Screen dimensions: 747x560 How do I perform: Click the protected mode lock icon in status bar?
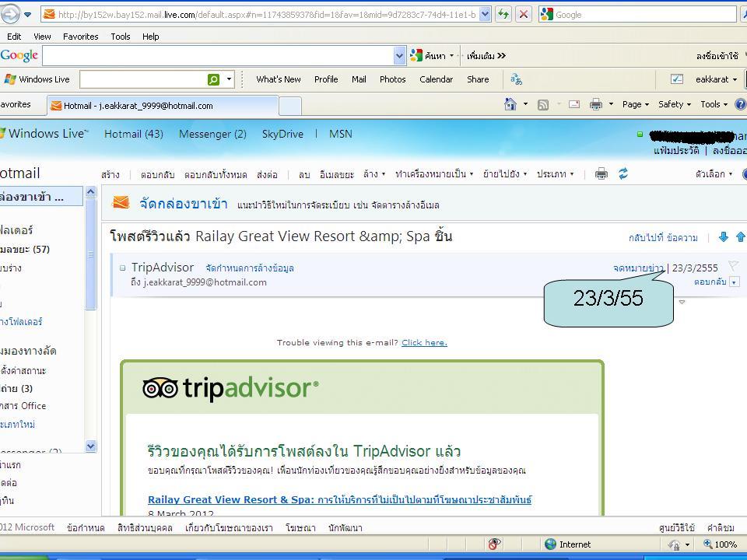click(674, 544)
